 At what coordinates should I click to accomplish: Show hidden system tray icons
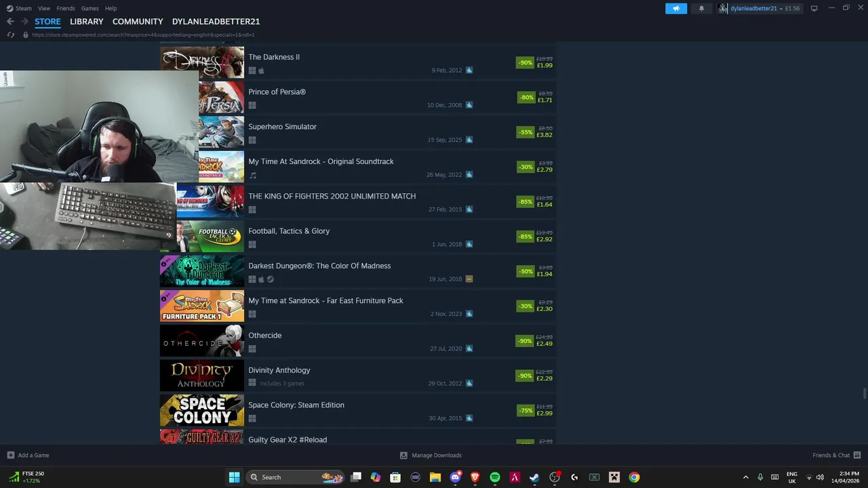click(x=746, y=477)
